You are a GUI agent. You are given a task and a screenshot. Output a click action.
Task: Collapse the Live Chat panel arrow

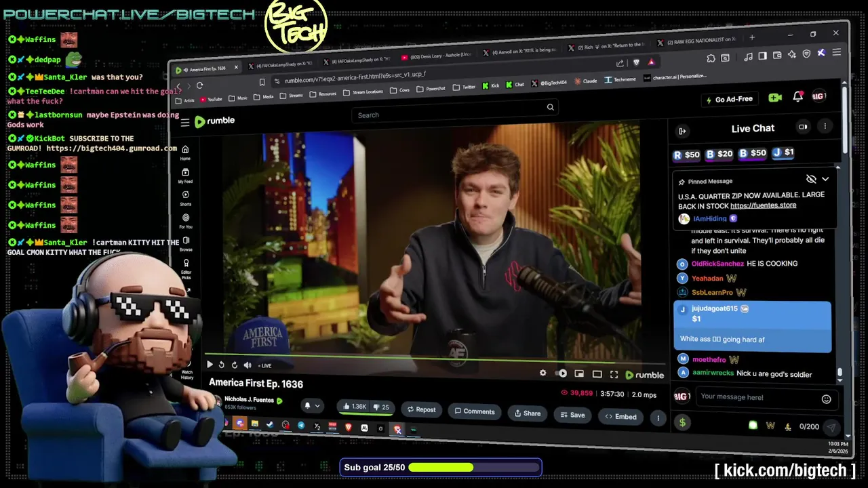coord(682,131)
